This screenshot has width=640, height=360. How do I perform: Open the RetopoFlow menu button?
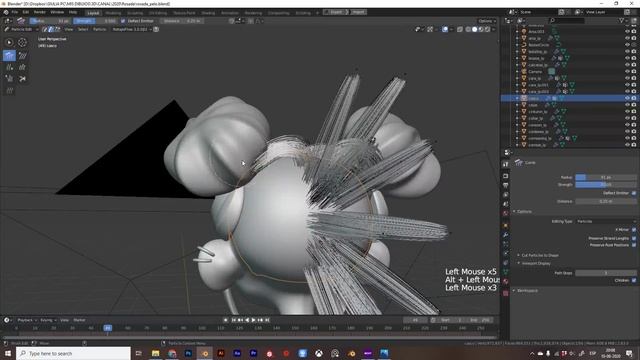[x=132, y=29]
